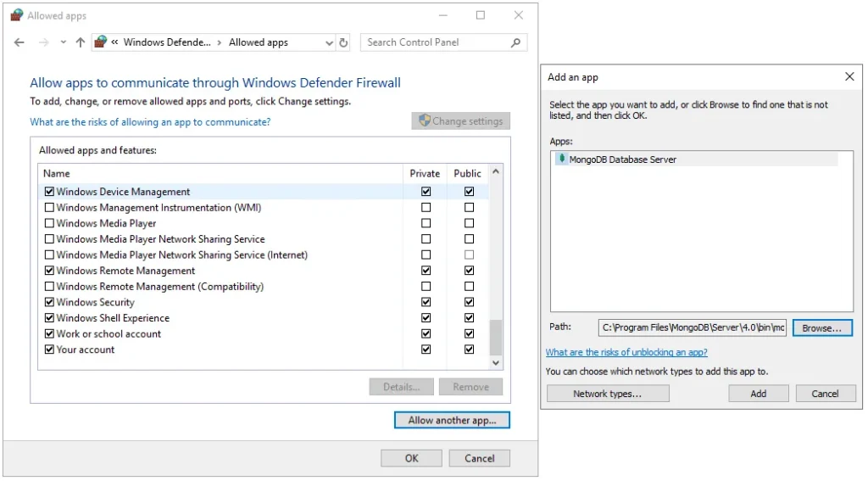The height and width of the screenshot is (481, 868).
Task: Open the recent locations dropdown arrow
Action: point(63,42)
